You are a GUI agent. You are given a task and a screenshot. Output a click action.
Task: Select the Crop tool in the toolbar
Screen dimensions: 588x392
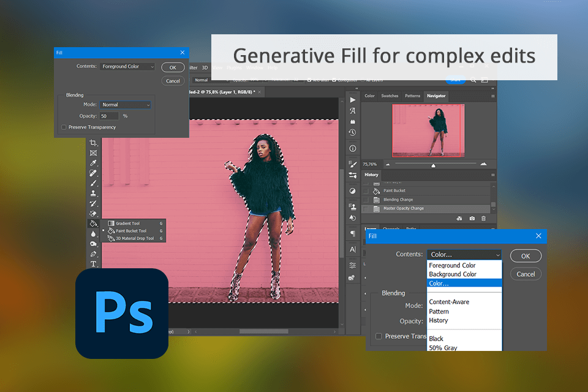[x=93, y=143]
